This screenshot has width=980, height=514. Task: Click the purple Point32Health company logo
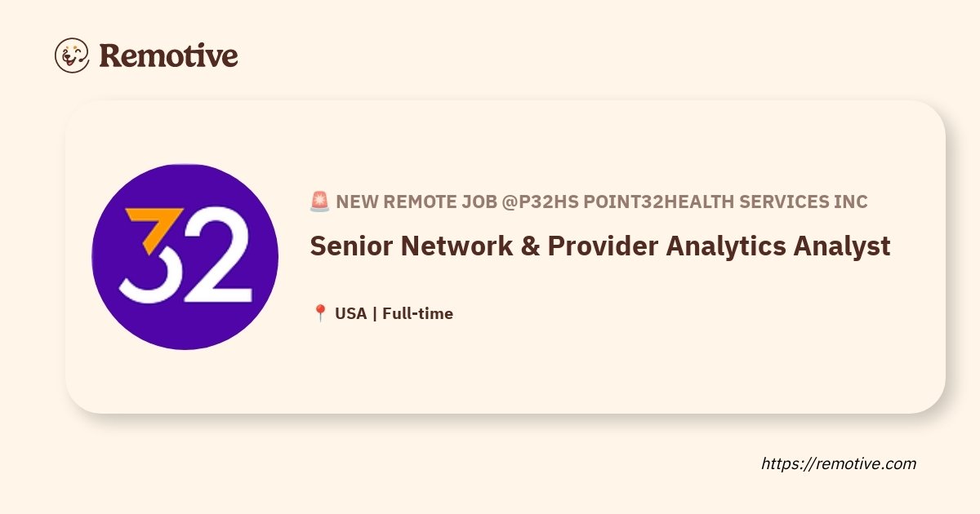click(185, 257)
